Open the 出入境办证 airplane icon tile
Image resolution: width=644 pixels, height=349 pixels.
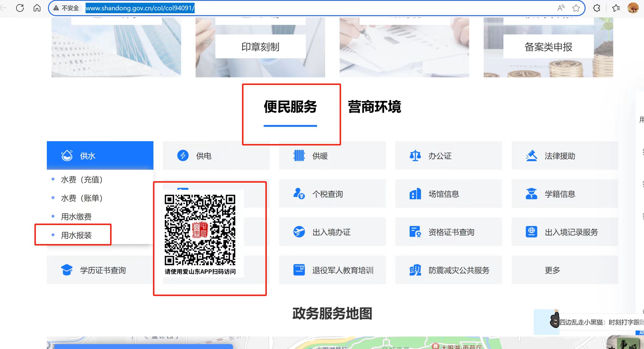point(332,232)
